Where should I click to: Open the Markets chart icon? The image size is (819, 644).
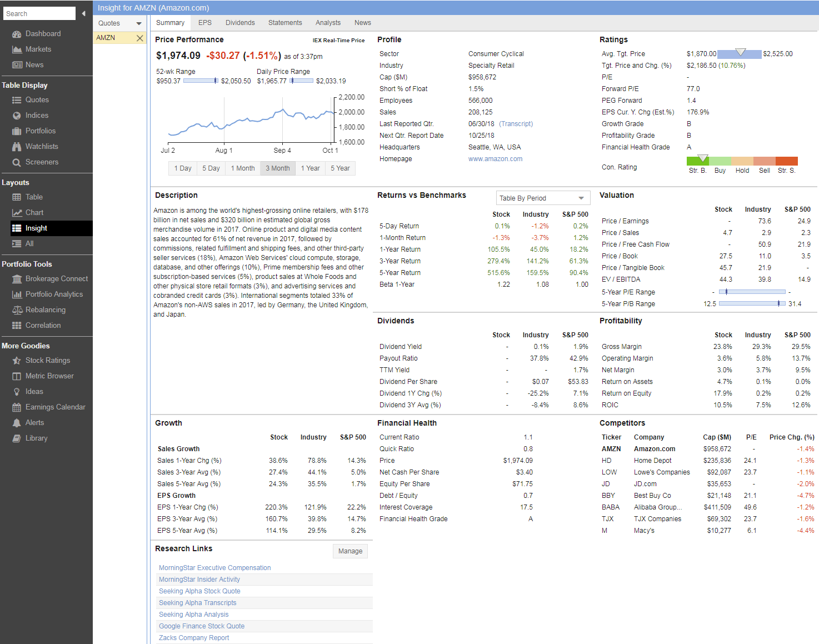[17, 49]
